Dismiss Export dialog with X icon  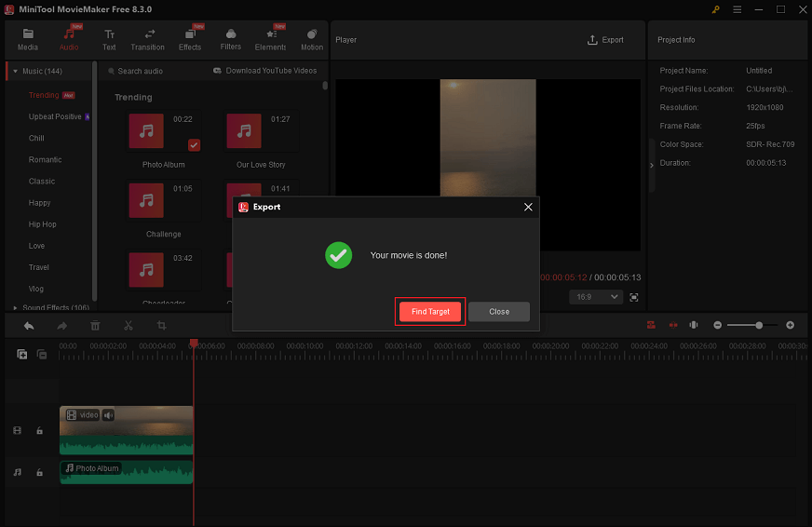528,207
